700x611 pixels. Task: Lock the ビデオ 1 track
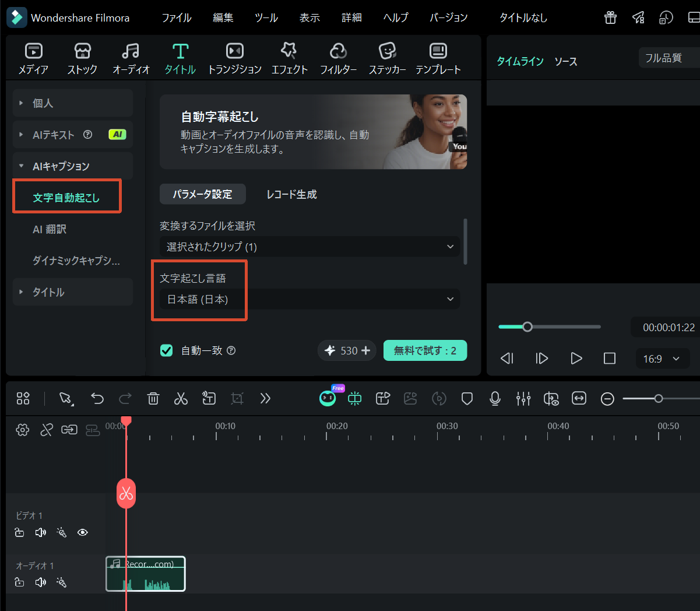coord(19,532)
